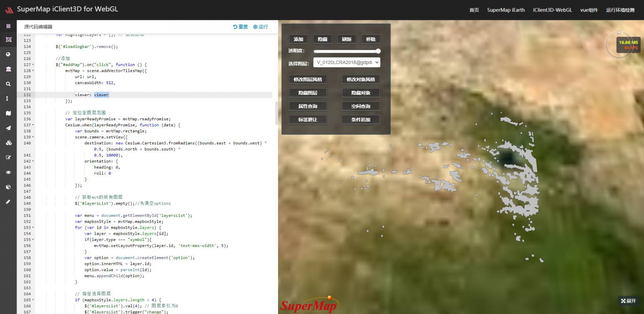644x314 pixels.
Task: Click the 'heading: 0,' code line
Action: pyautogui.click(x=107, y=167)
